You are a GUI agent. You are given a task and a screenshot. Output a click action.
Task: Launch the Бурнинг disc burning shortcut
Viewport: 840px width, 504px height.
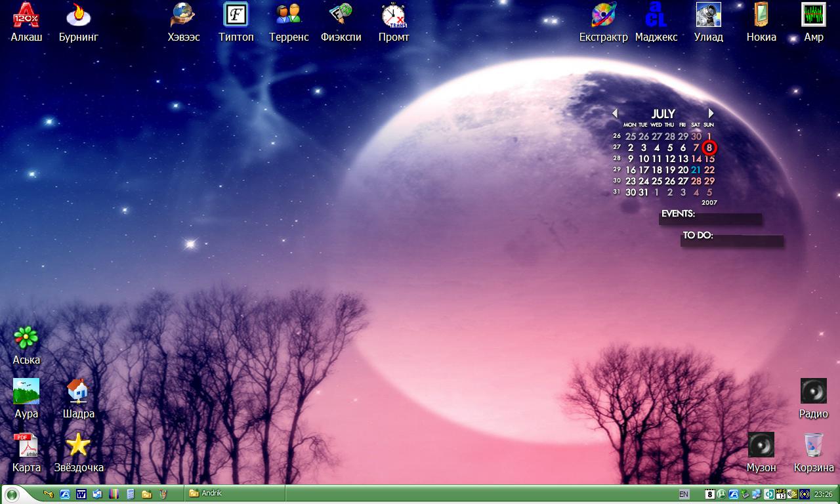(79, 22)
